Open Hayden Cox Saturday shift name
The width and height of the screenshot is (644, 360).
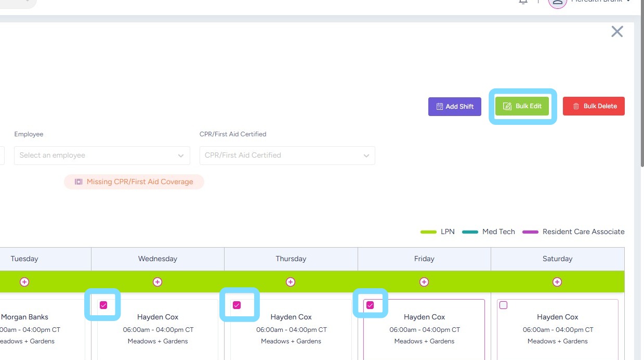pos(557,317)
